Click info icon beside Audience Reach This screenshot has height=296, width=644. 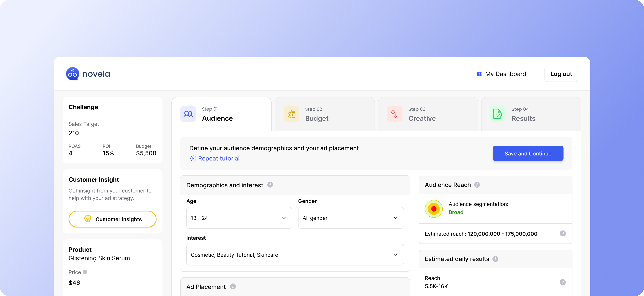pyautogui.click(x=477, y=185)
